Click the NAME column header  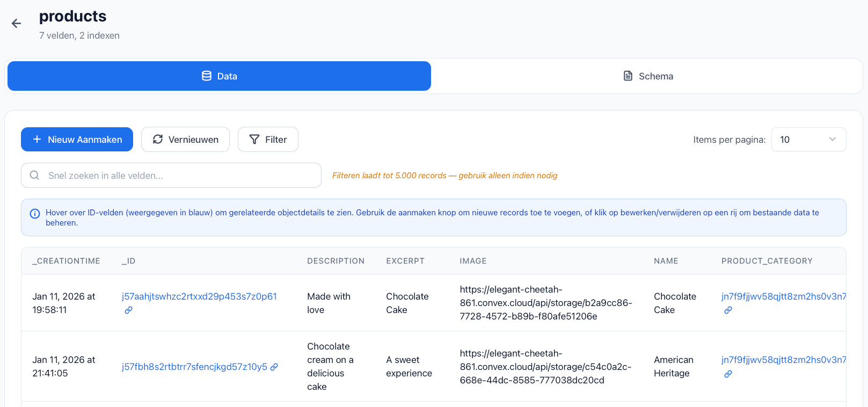click(x=666, y=261)
